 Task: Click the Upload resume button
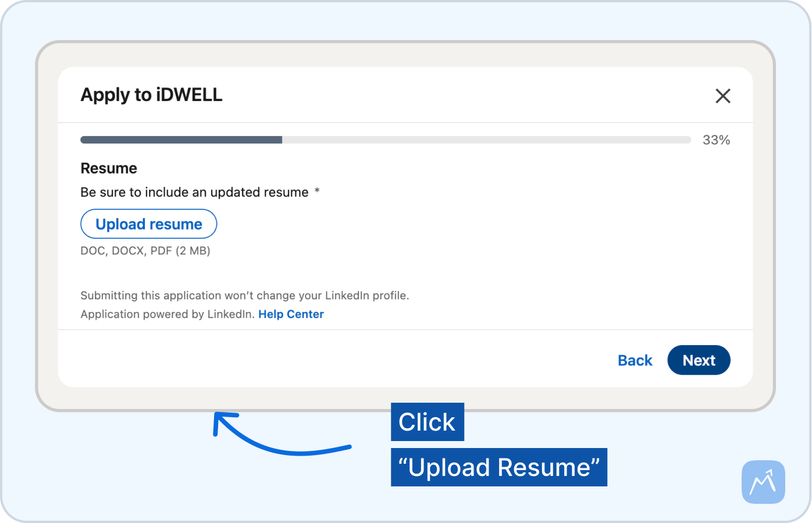tap(149, 224)
